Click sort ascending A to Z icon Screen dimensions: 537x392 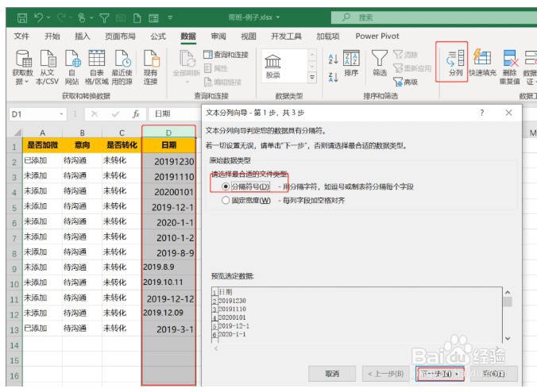click(333, 59)
